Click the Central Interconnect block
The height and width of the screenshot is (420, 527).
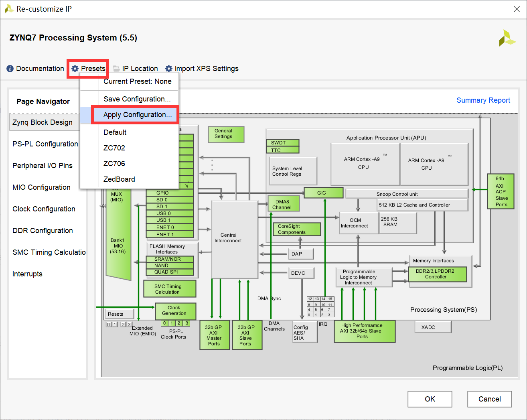pyautogui.click(x=235, y=239)
